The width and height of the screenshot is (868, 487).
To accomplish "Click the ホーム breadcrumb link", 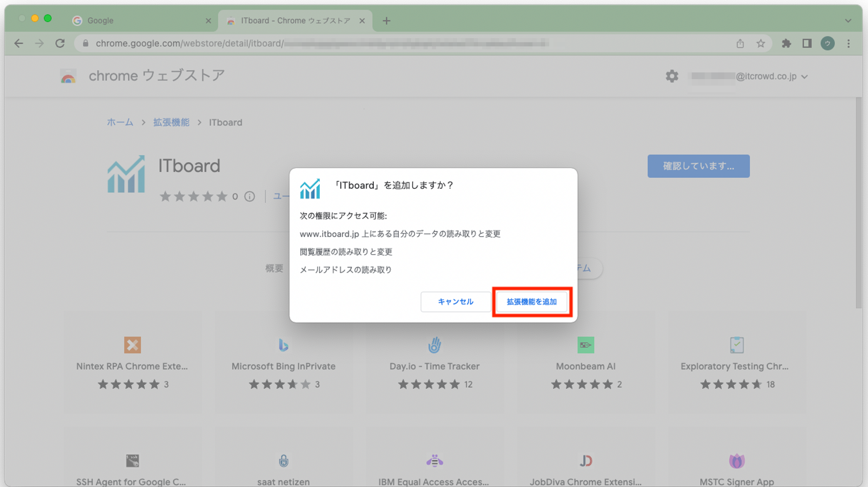I will [120, 122].
